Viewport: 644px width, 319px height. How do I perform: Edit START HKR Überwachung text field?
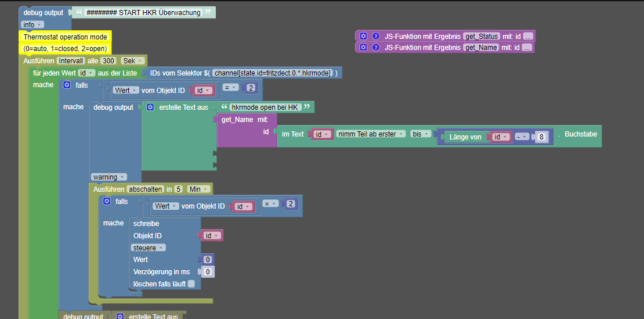[143, 13]
